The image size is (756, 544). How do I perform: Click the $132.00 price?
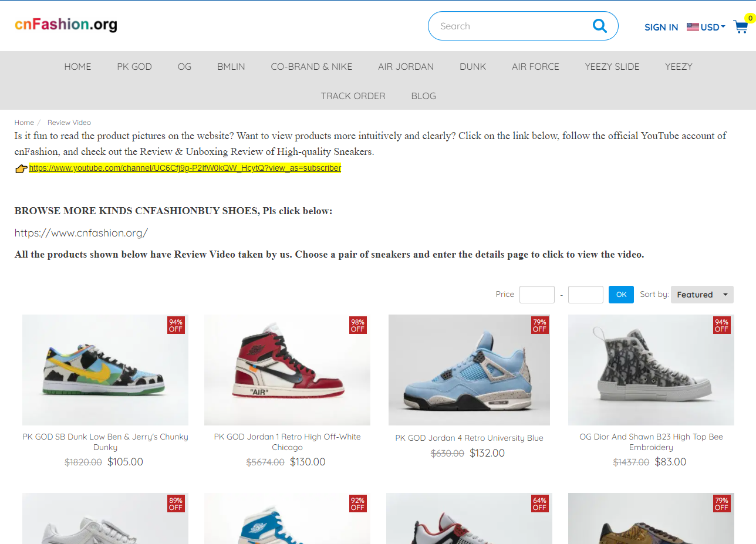(487, 453)
